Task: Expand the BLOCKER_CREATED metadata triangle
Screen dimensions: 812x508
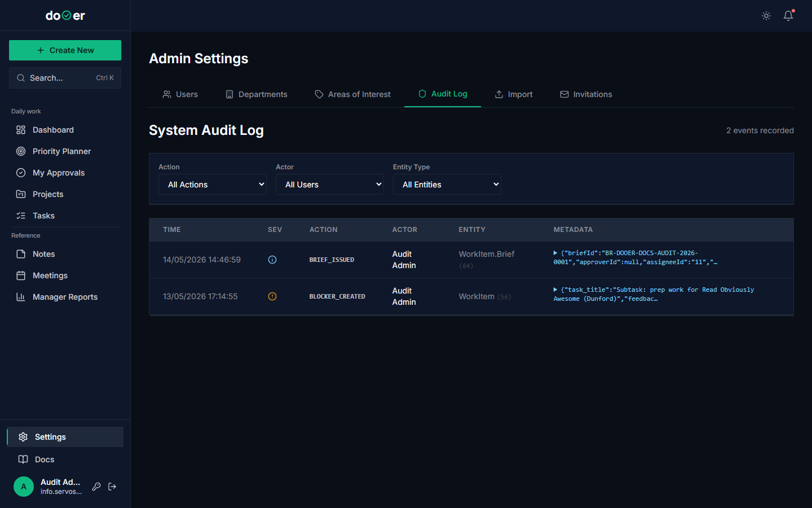Action: point(555,290)
